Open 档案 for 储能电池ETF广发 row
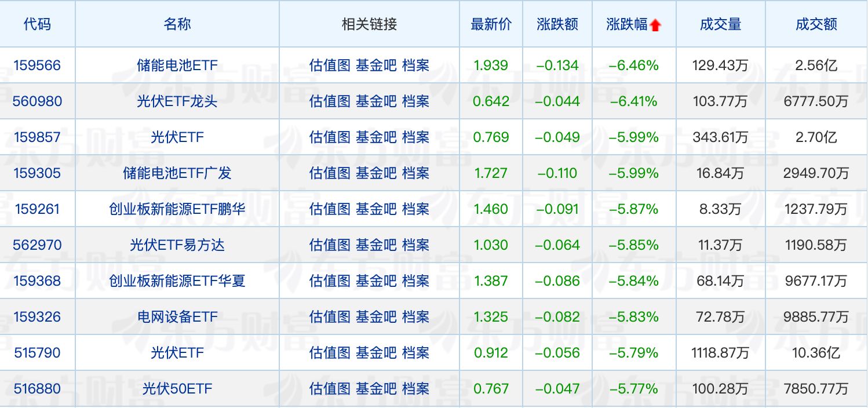 (415, 173)
